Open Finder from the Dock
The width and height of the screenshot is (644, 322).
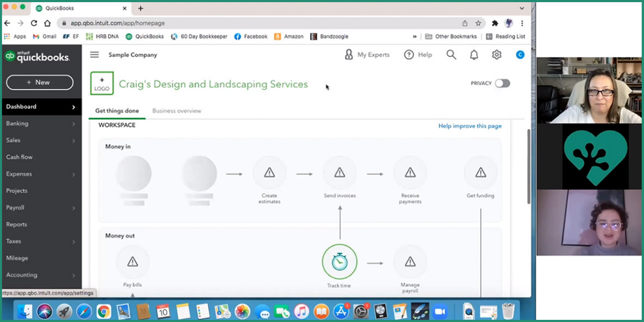point(25,311)
